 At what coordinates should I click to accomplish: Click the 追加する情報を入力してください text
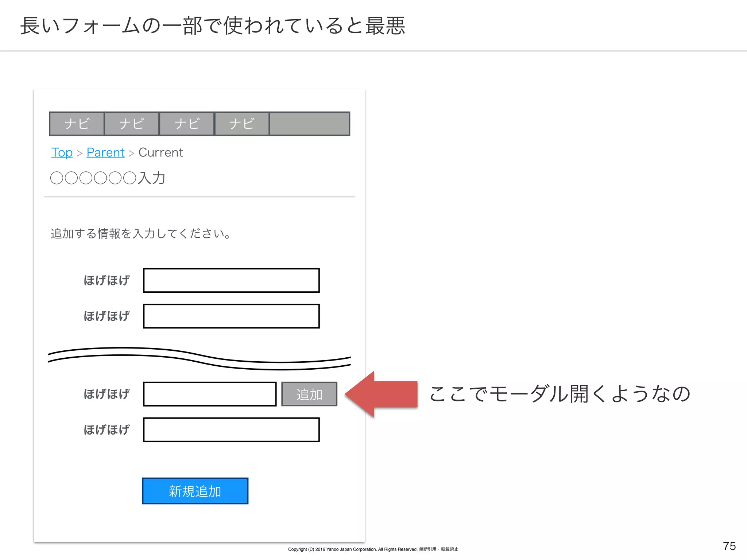coord(141,233)
